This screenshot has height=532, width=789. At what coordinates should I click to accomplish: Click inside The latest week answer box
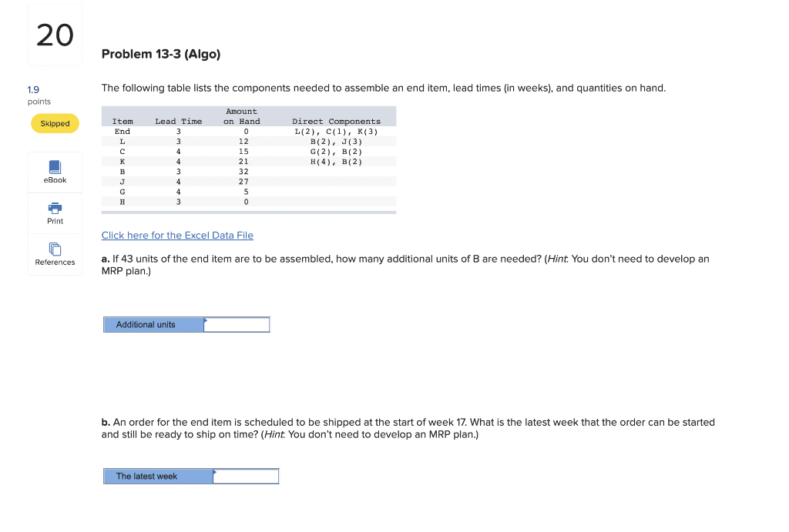[247, 476]
